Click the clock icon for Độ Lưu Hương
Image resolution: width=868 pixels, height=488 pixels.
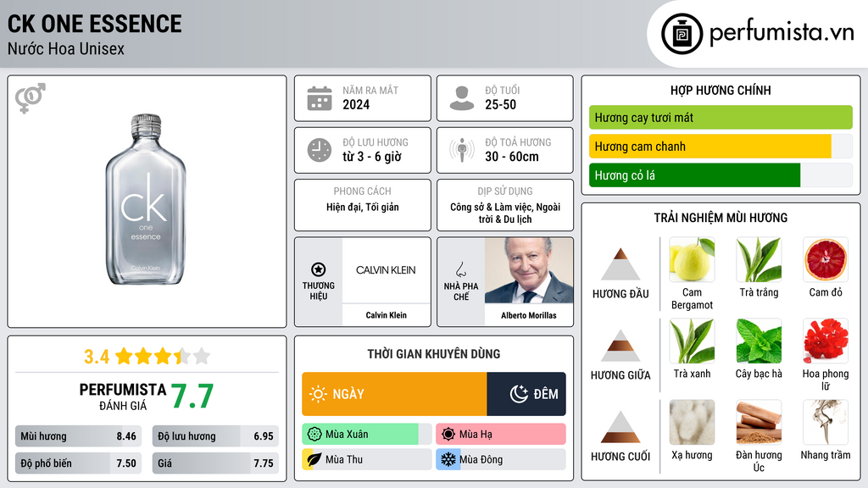click(319, 151)
